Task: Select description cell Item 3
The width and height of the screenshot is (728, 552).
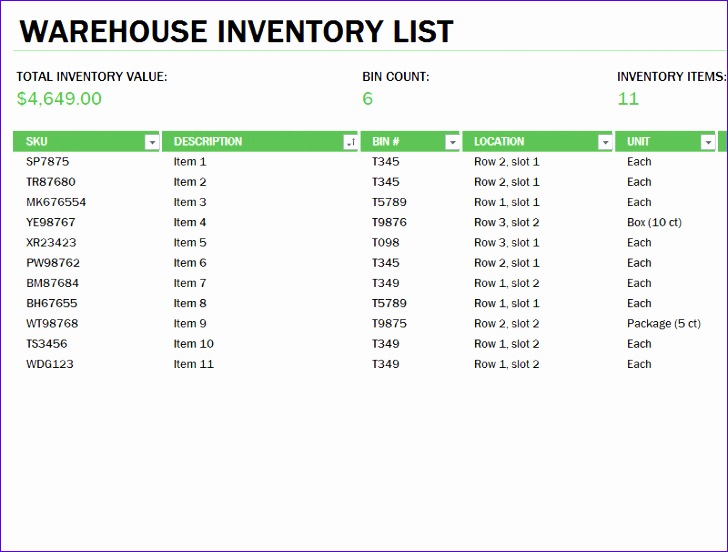Action: point(190,202)
